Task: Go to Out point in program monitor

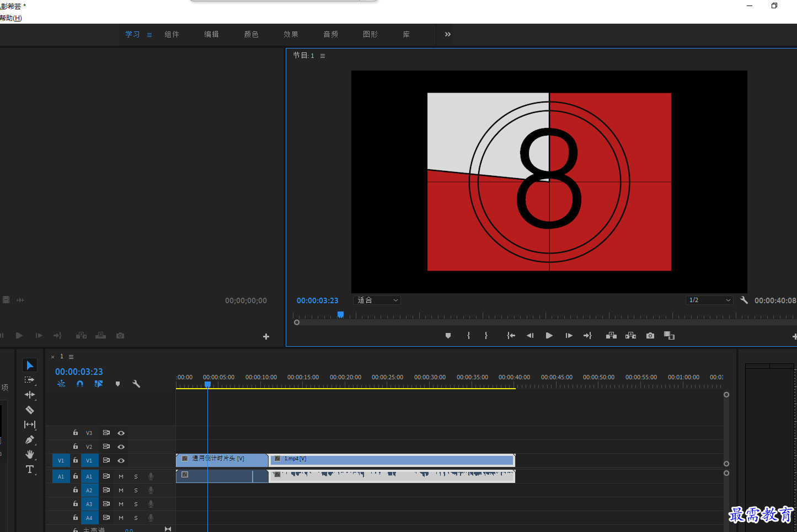Action: (587, 335)
